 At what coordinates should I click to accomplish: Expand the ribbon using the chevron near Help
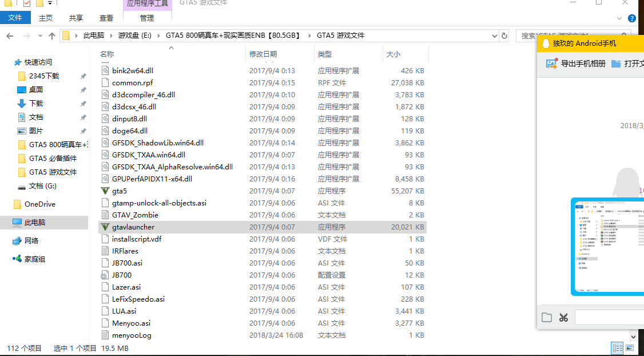pyautogui.click(x=620, y=18)
